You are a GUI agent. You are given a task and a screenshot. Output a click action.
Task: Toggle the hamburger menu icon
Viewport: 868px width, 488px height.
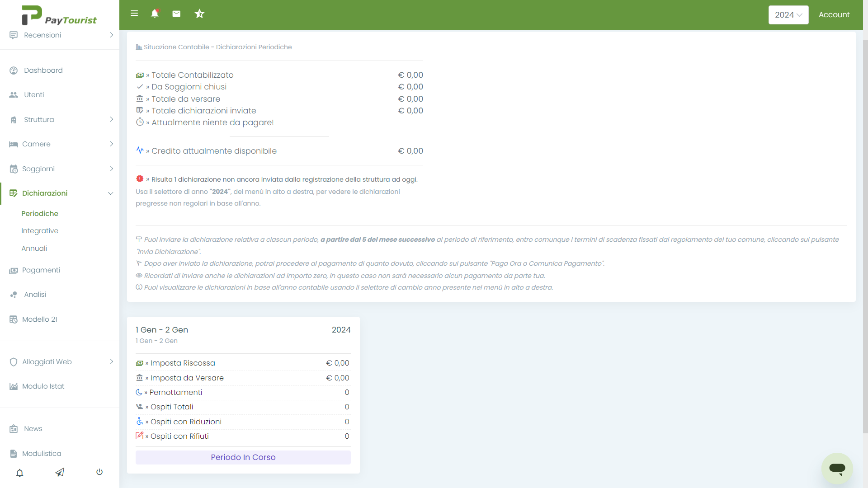click(134, 14)
